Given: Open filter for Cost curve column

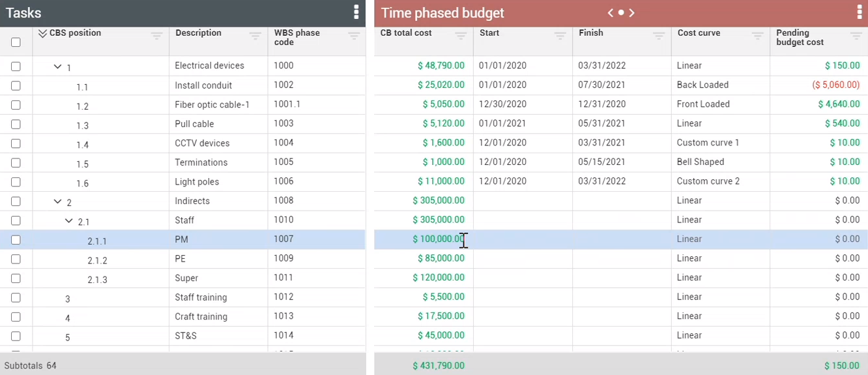Looking at the screenshot, I should coord(758,37).
